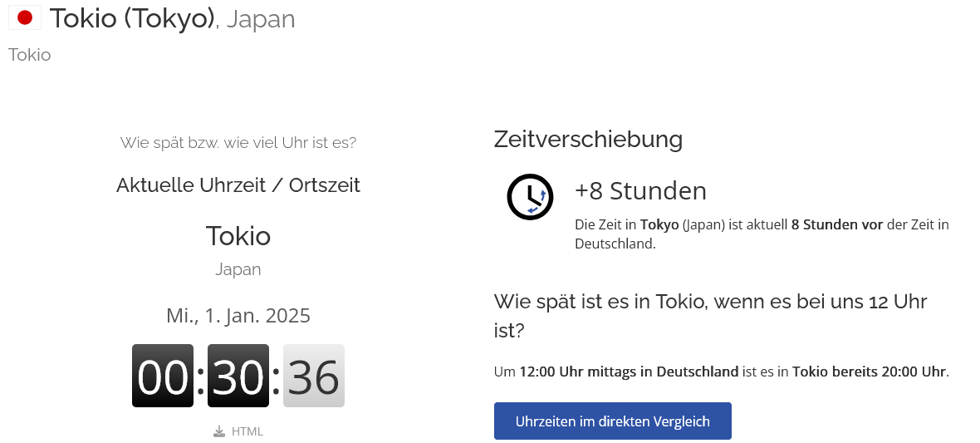Click the hours digit tile 00
980x443 pixels.
click(x=163, y=376)
